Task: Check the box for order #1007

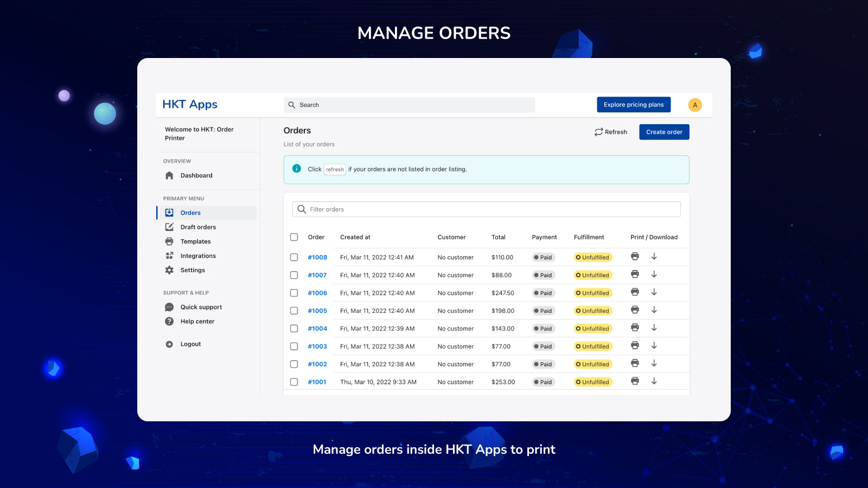Action: click(x=294, y=275)
